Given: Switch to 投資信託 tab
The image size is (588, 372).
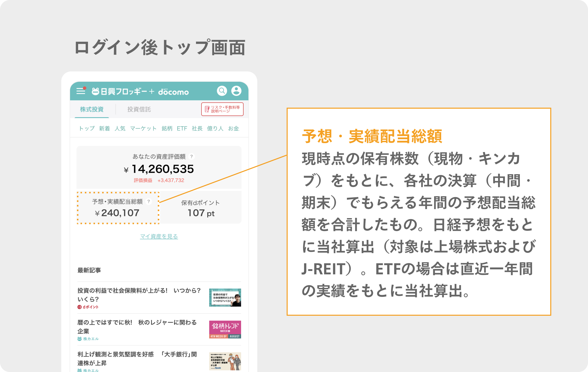Looking at the screenshot, I should [139, 109].
